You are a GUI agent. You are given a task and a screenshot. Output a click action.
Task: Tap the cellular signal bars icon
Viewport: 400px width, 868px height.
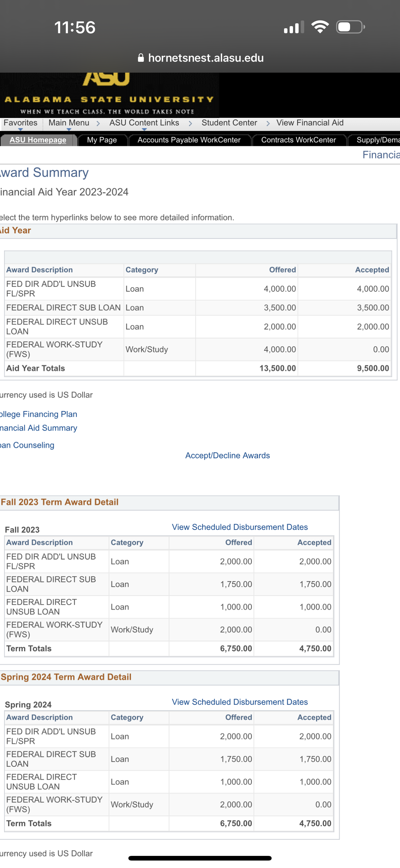(294, 27)
